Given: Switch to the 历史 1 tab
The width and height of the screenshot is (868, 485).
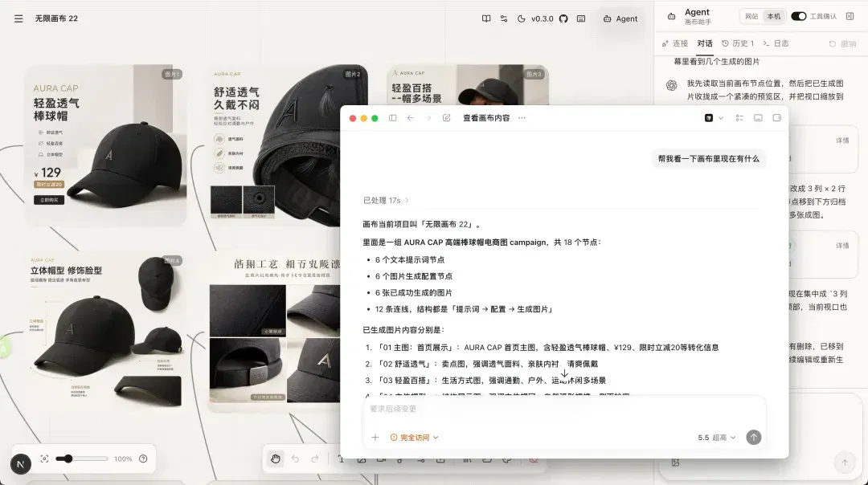Looking at the screenshot, I should click(x=738, y=43).
